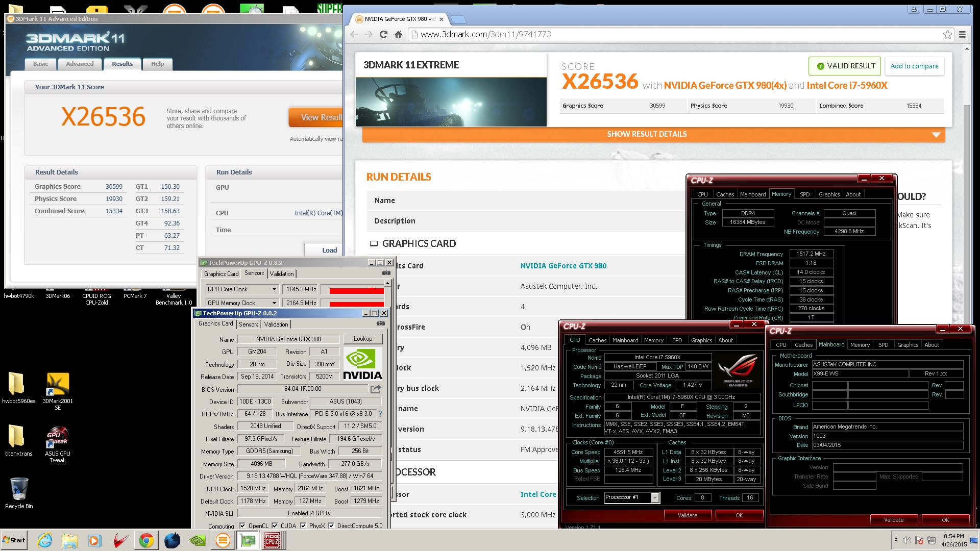Open the GPU Core Clock sensor dropdown
The width and height of the screenshot is (980, 551).
pos(274,289)
